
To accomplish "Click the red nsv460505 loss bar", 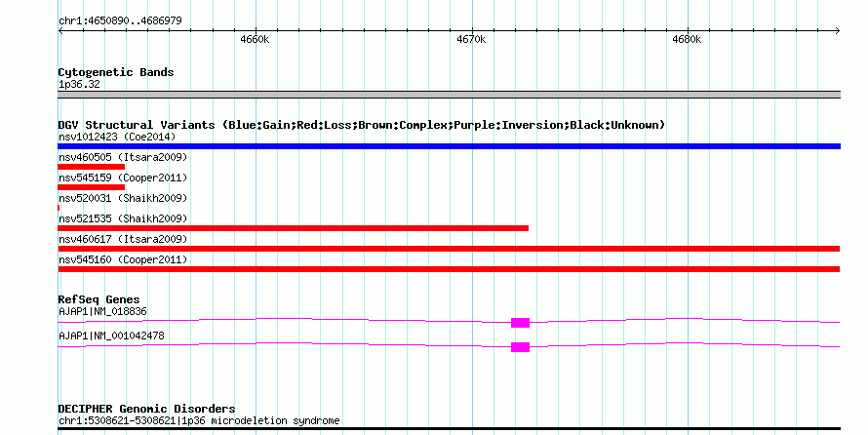I will click(x=92, y=167).
